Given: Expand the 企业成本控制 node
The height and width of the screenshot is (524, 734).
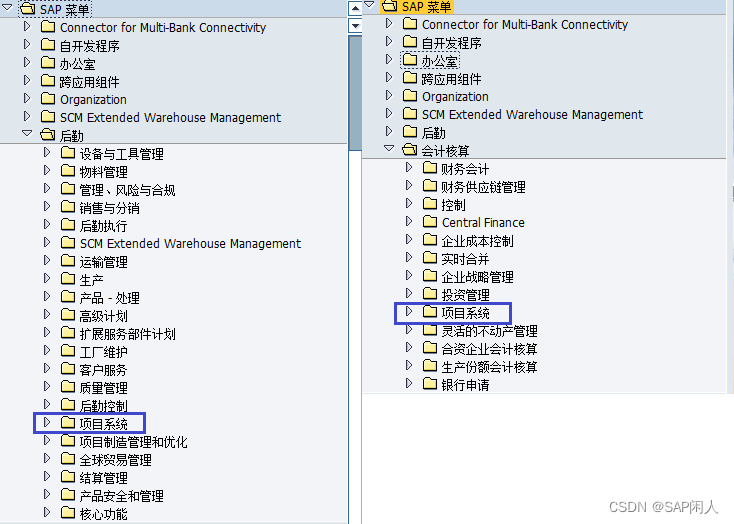Looking at the screenshot, I should click(x=409, y=239).
